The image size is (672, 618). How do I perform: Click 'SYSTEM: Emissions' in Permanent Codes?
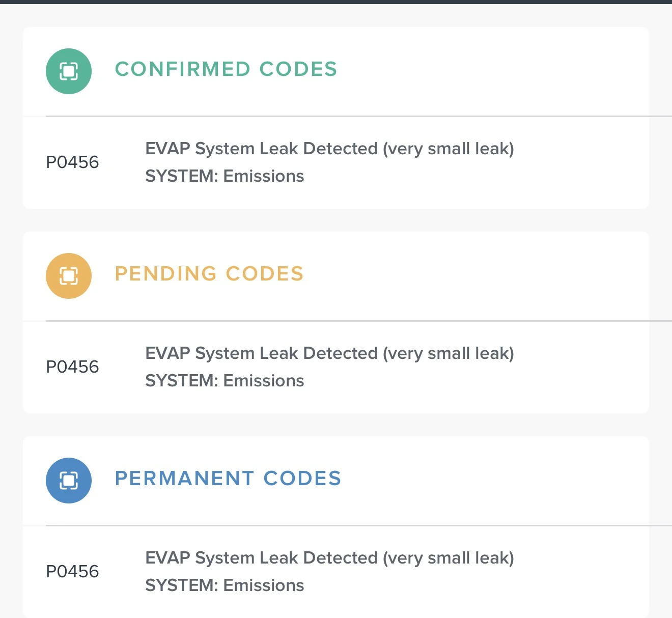click(x=225, y=585)
